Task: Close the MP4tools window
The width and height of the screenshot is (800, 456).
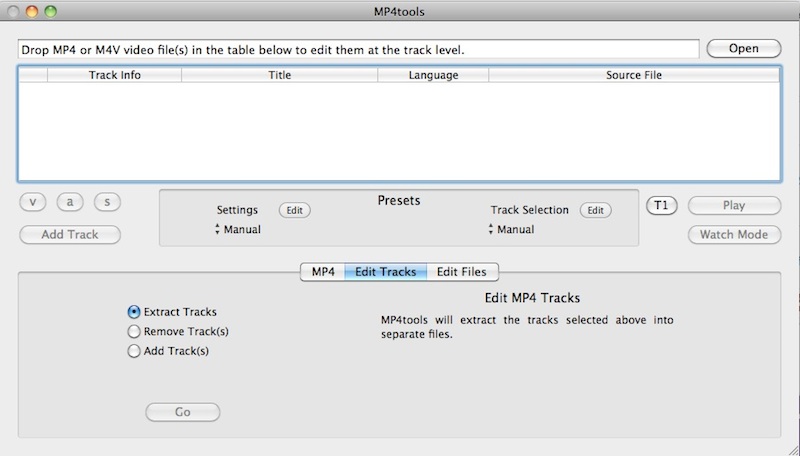Action: tap(14, 11)
